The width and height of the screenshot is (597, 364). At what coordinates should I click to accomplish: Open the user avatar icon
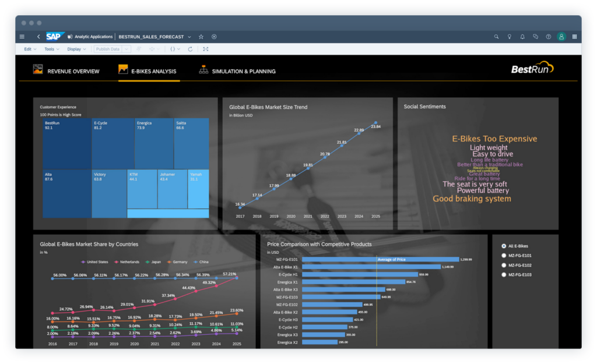click(561, 36)
